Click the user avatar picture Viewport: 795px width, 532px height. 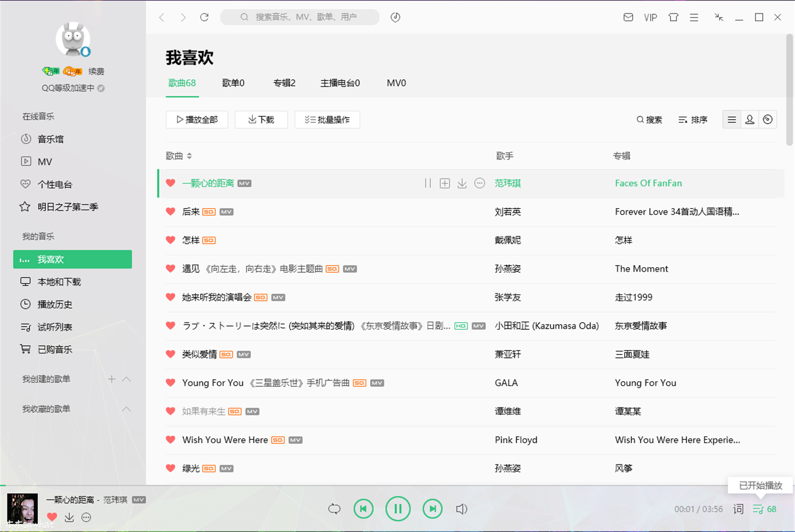pyautogui.click(x=73, y=39)
